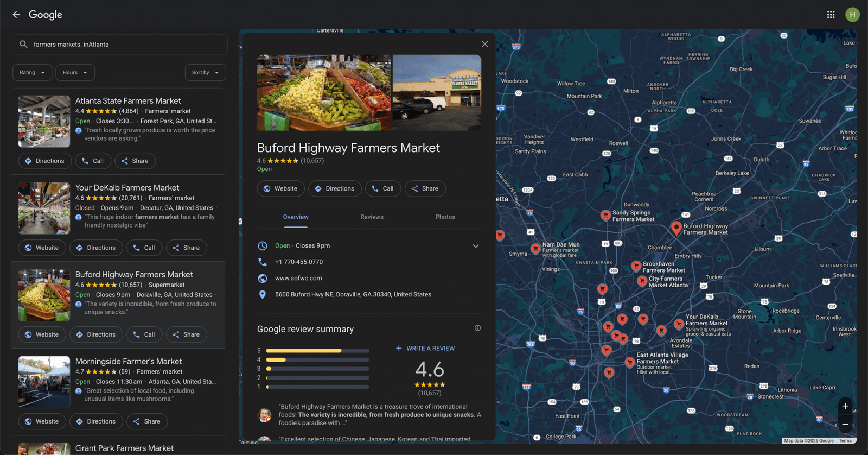Click Brookhaven Farmers Market map pin
Viewport: 868px width, 455px height.
(636, 266)
